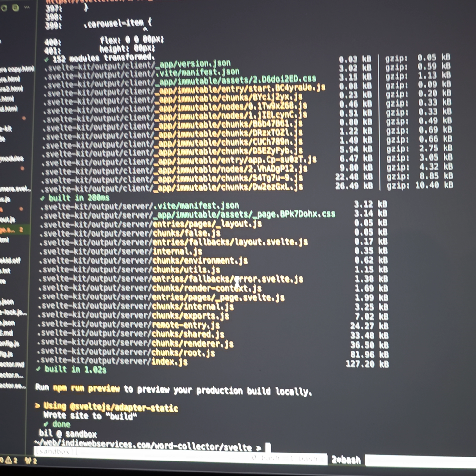This screenshot has height=476, width=476.
Task: Select the highlighted file with badge 2
Action: click(8, 230)
